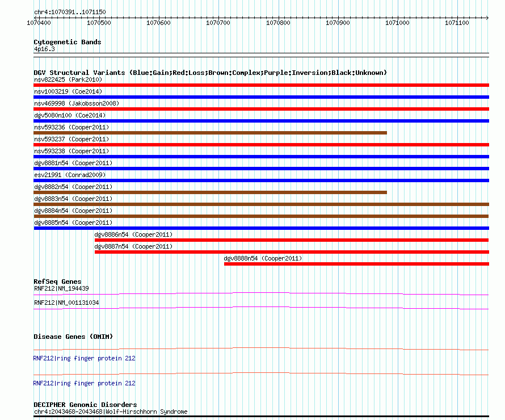Click the DECIPHER Genomic Disorders track heading
505x420 pixels.
[85, 405]
